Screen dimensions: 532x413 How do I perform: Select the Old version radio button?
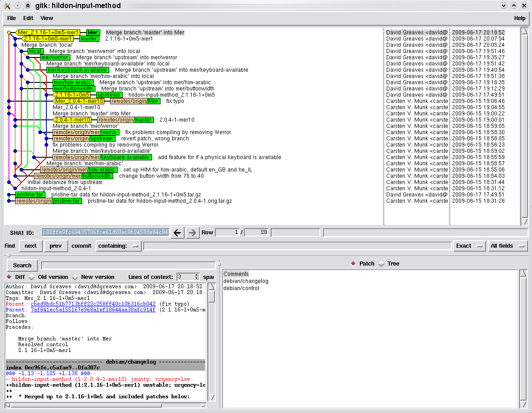click(x=32, y=277)
